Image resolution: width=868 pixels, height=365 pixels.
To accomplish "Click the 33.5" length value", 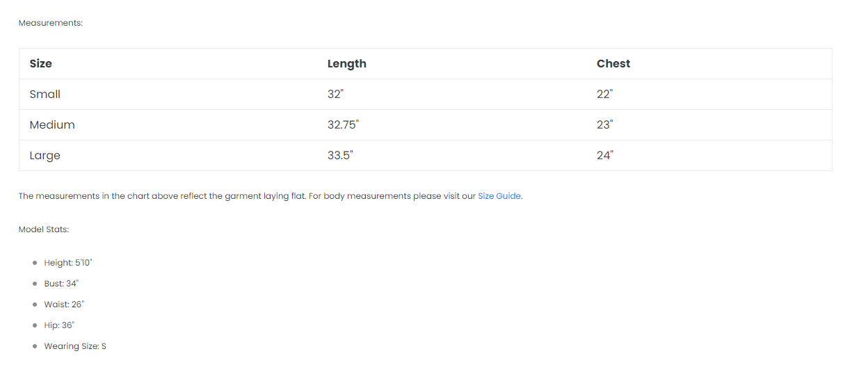I will pyautogui.click(x=340, y=155).
